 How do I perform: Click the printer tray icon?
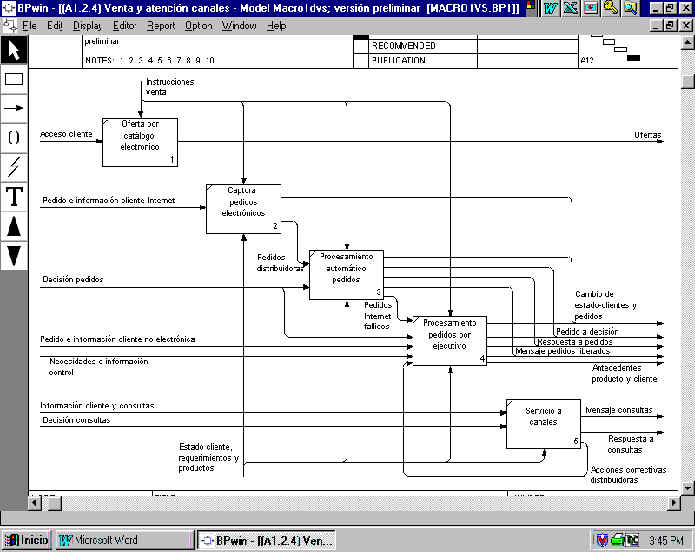tap(617, 540)
